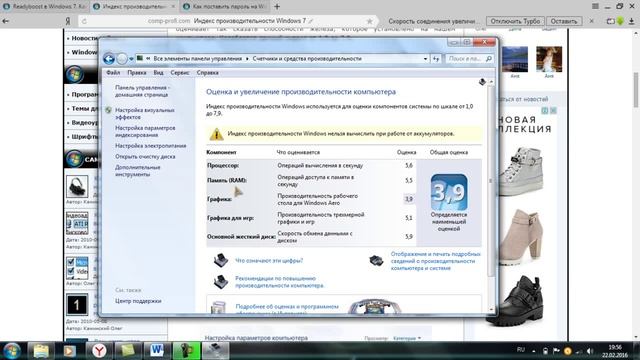The image size is (640, 360).
Task: Open the Сервис menu
Action: (x=180, y=73)
